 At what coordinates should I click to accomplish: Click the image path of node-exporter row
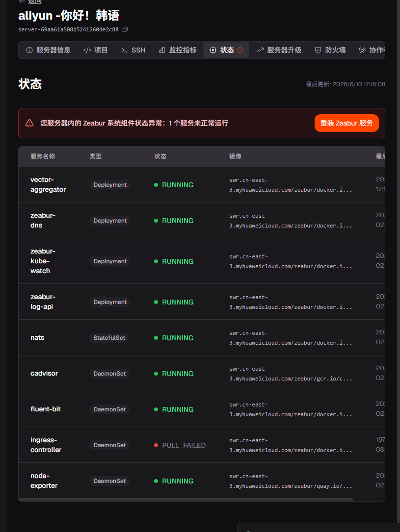[291, 481]
